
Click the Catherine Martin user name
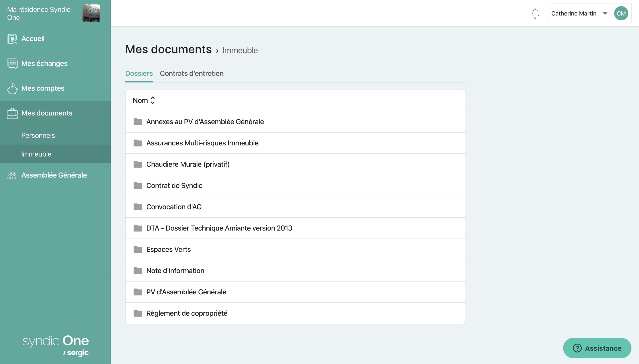[x=574, y=14]
